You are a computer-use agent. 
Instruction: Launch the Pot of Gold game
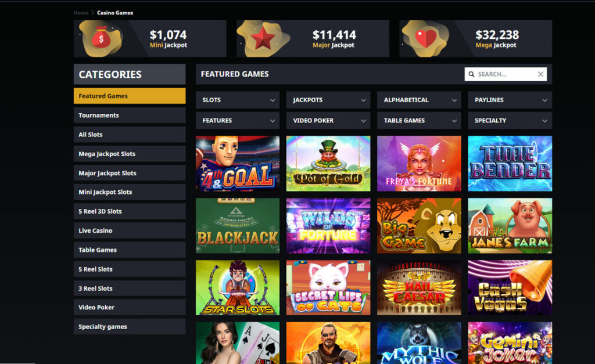point(328,163)
